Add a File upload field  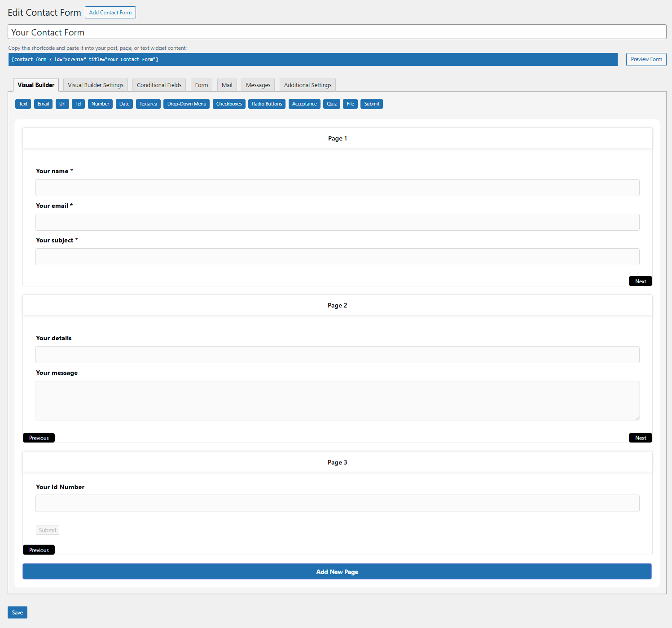[x=350, y=104]
